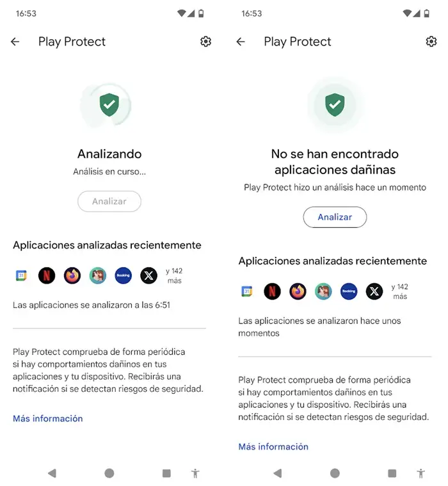Viewport: 448px width, 486px height.
Task: Open Play Protect settings gear on left screen
Action: (x=205, y=42)
